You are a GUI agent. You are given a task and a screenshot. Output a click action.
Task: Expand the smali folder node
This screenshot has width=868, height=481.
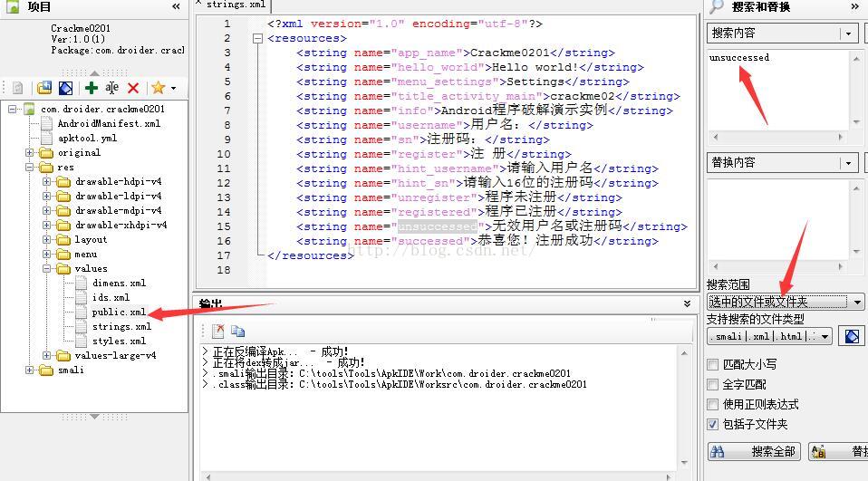point(30,370)
